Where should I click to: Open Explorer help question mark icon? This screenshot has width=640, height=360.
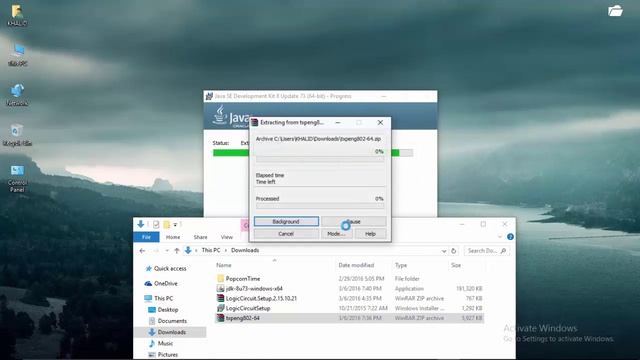coord(510,237)
